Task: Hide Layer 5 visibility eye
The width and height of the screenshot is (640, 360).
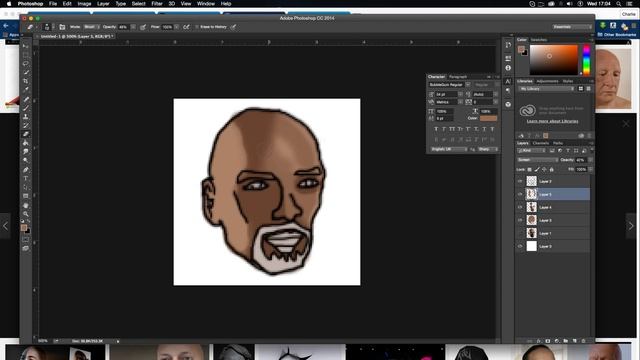Action: [x=520, y=194]
